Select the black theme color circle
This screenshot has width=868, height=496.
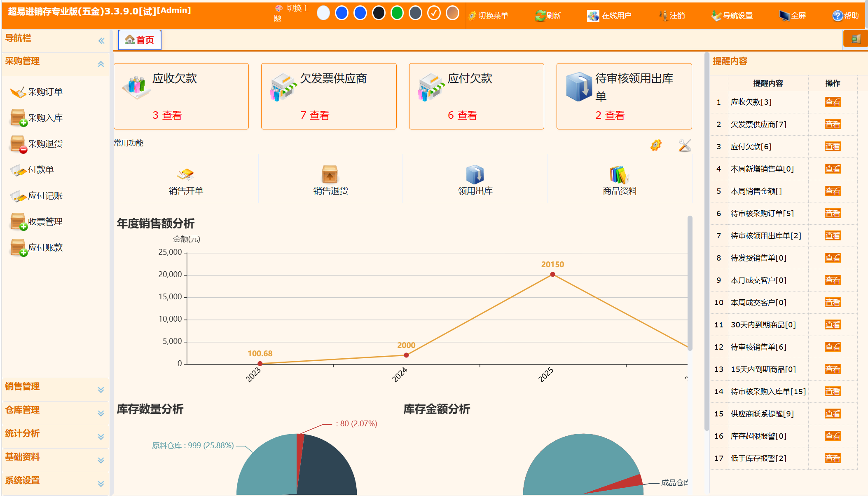[x=379, y=13]
